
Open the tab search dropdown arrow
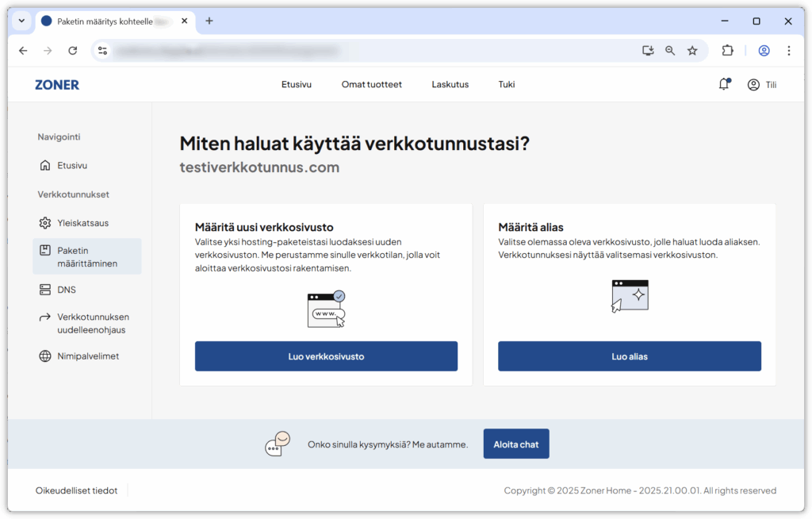(x=21, y=21)
